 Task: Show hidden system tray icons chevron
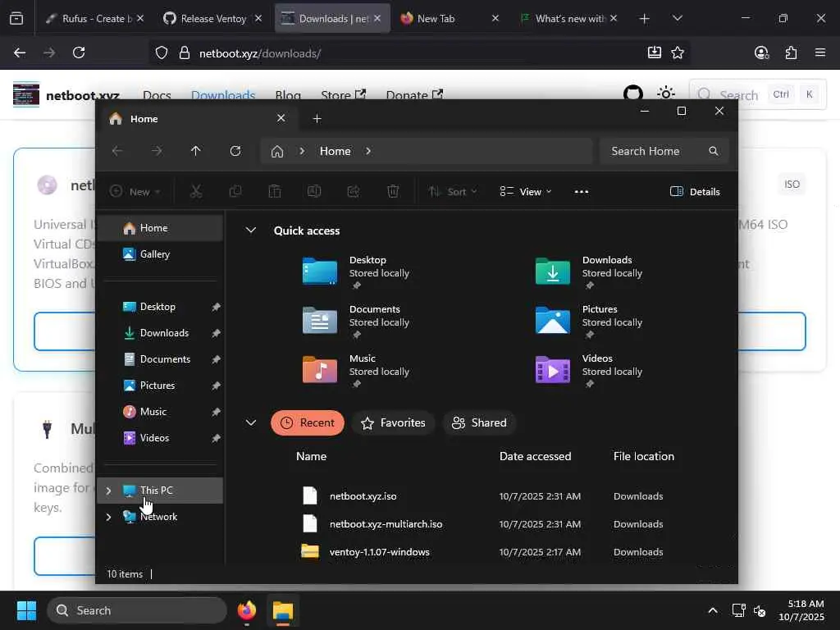pos(713,610)
